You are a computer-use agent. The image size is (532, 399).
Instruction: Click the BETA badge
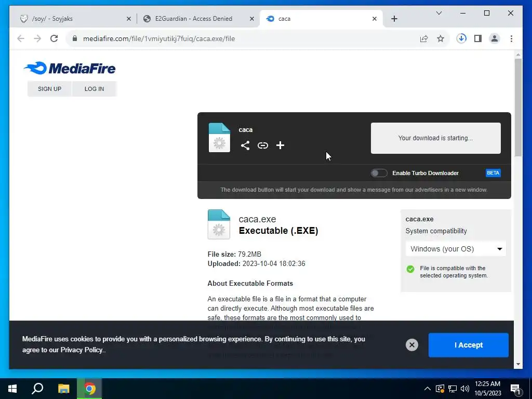point(493,173)
